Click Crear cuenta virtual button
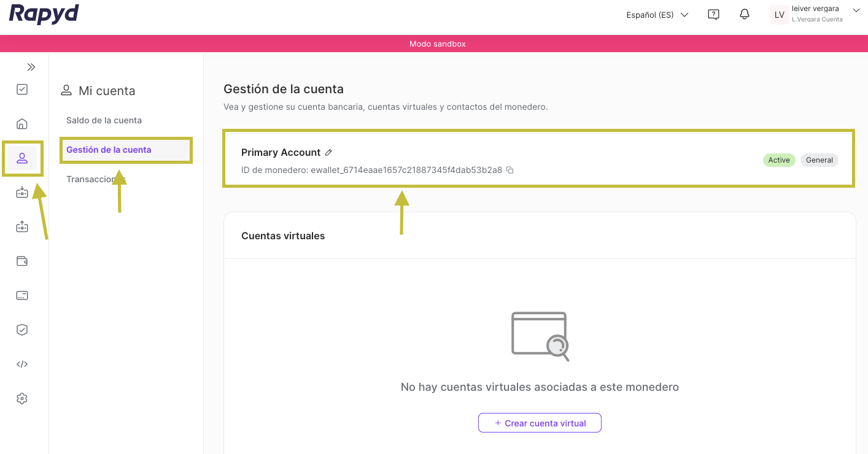This screenshot has height=454, width=868. click(x=540, y=423)
